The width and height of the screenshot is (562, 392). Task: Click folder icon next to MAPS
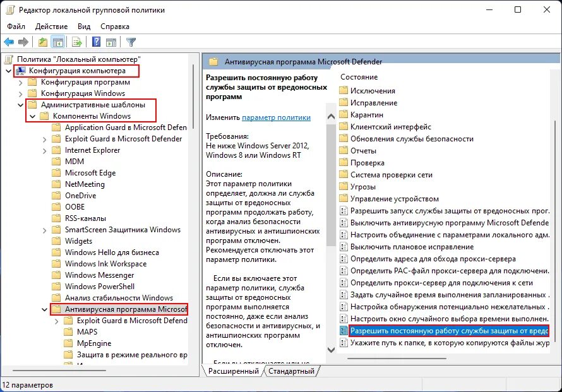coord(68,332)
